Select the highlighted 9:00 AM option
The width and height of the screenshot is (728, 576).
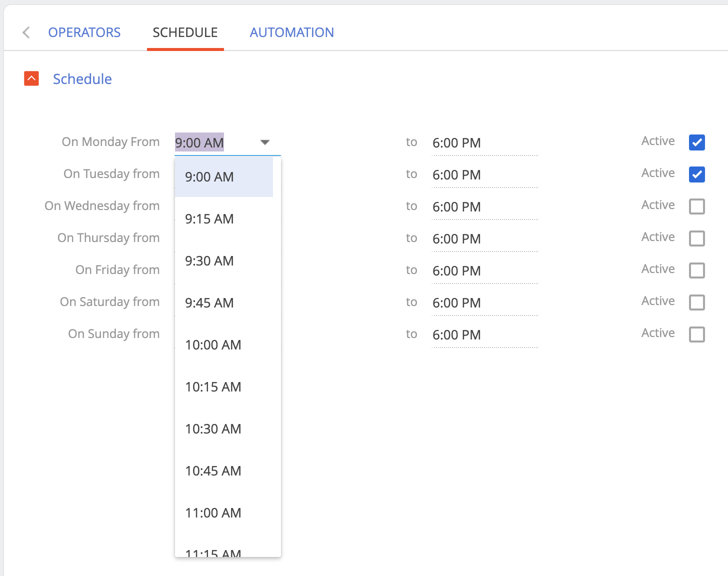point(209,176)
